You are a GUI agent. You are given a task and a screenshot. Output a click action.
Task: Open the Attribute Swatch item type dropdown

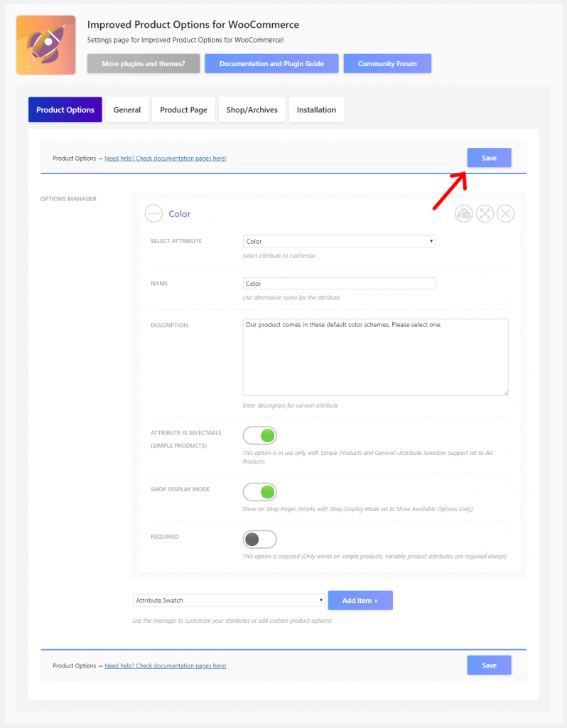pos(229,600)
